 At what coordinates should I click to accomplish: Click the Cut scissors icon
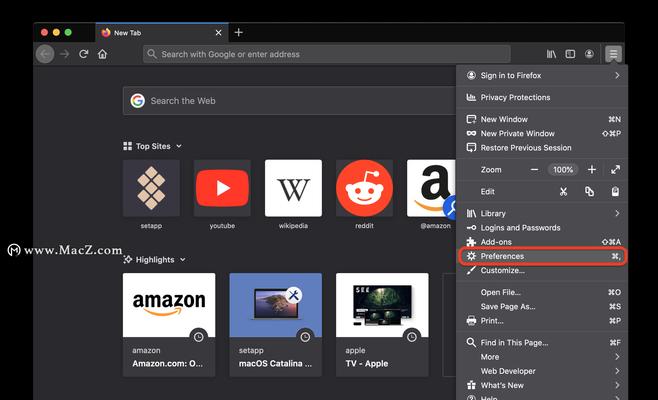point(563,192)
